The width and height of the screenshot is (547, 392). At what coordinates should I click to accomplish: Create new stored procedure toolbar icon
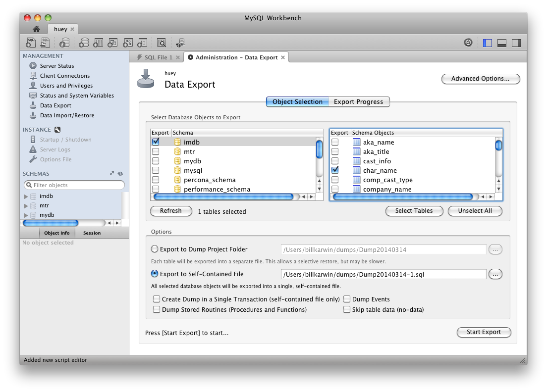[x=128, y=43]
